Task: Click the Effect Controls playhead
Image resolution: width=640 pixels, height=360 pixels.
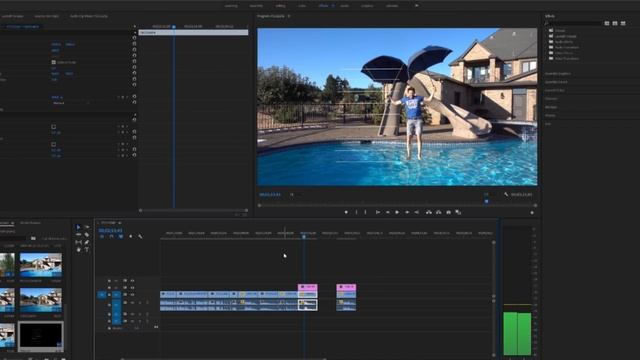Action: pyautogui.click(x=174, y=27)
